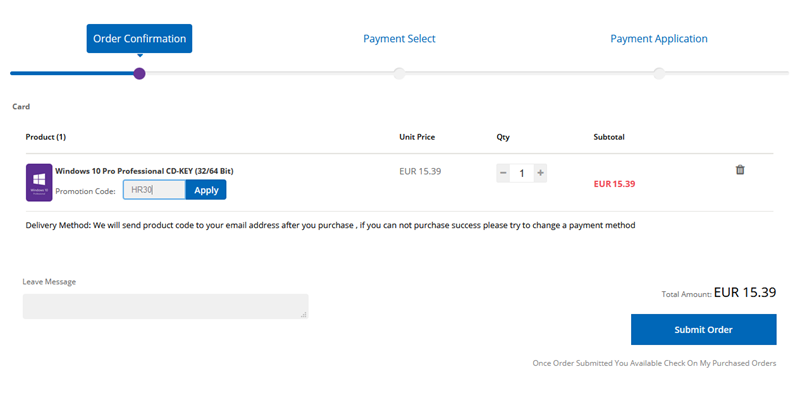Open the Payment Application step
This screenshot has height=405, width=800.
658,39
